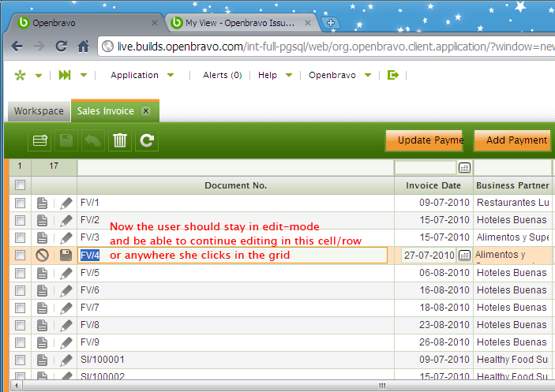Click the new document toolbar icon
Screen dimensions: 555x392
[x=39, y=140]
